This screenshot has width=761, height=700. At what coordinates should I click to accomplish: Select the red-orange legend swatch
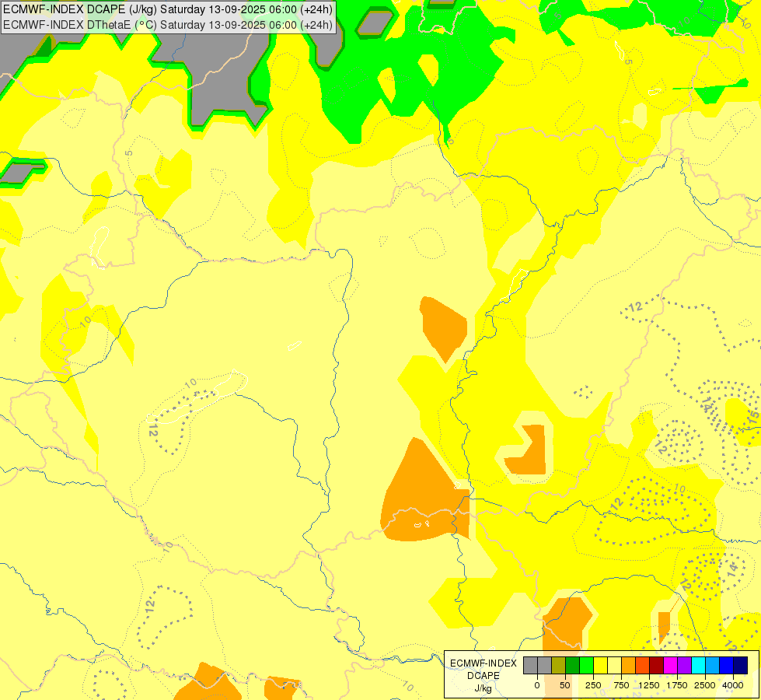tap(643, 665)
